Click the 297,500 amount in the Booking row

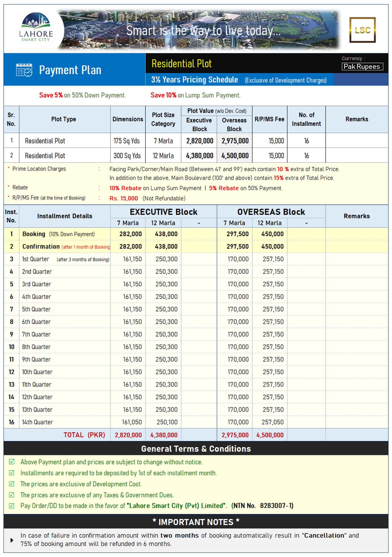click(x=238, y=234)
